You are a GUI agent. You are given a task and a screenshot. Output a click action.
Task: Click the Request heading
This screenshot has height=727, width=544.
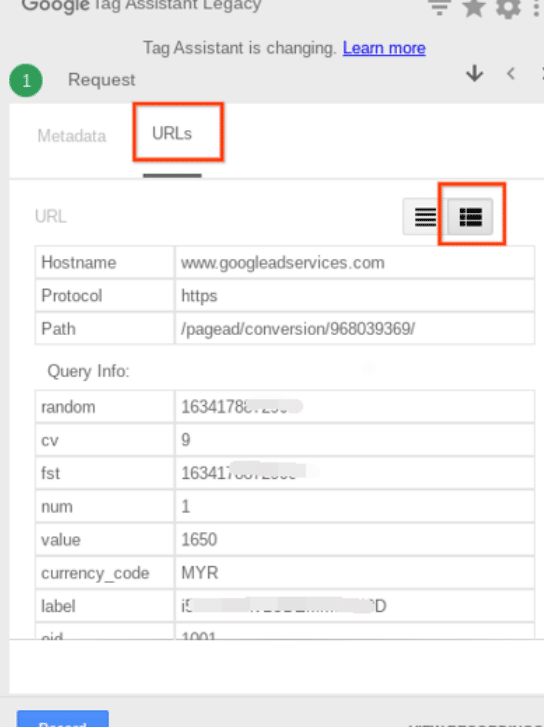[102, 80]
